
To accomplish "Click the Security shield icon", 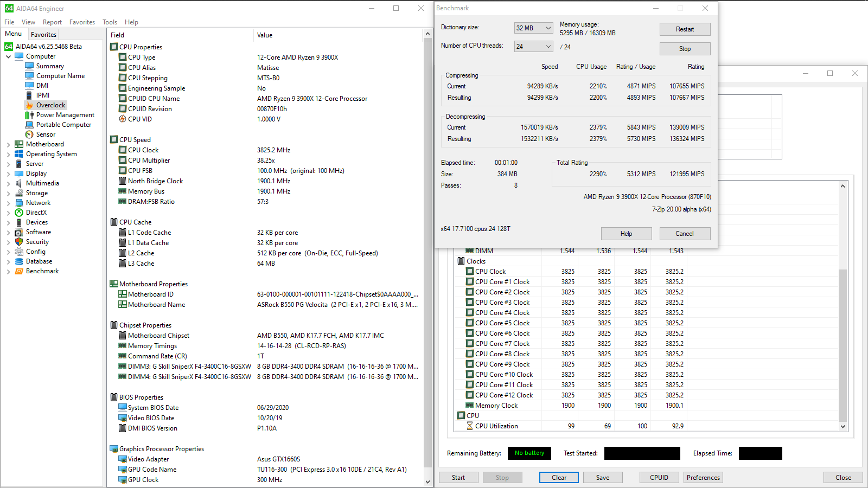I will [x=19, y=242].
